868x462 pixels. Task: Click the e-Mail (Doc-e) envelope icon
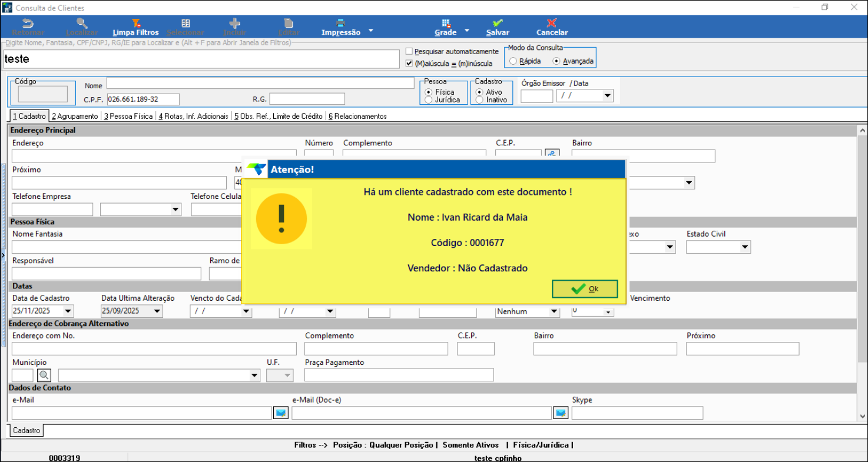click(561, 413)
